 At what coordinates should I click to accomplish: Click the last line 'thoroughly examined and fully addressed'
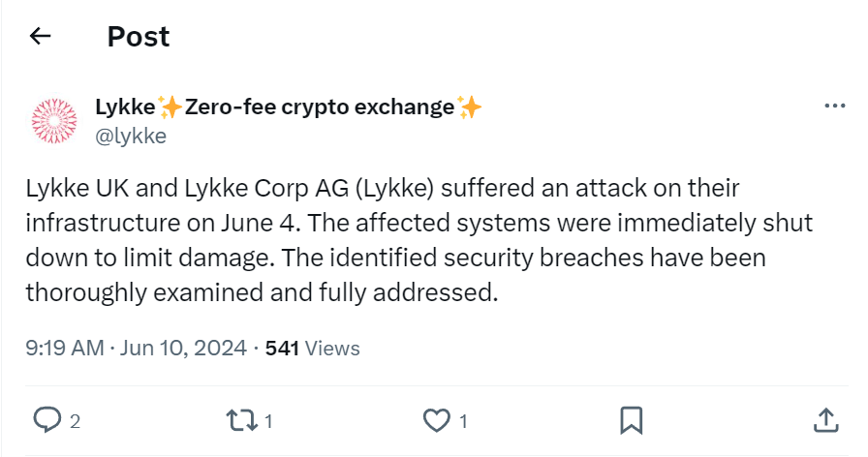click(x=262, y=291)
